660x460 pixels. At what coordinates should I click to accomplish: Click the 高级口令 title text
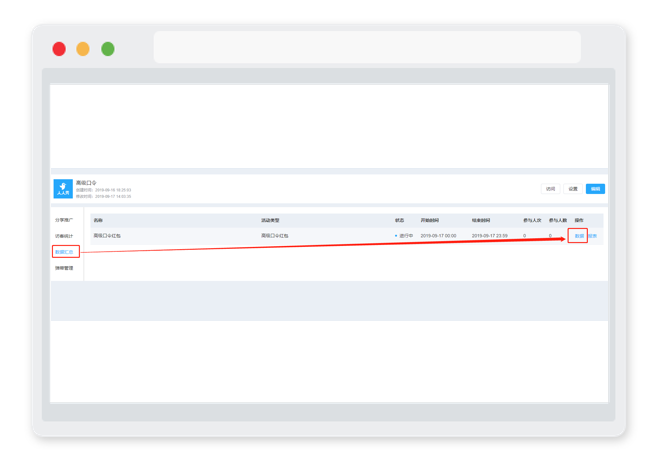(x=86, y=183)
